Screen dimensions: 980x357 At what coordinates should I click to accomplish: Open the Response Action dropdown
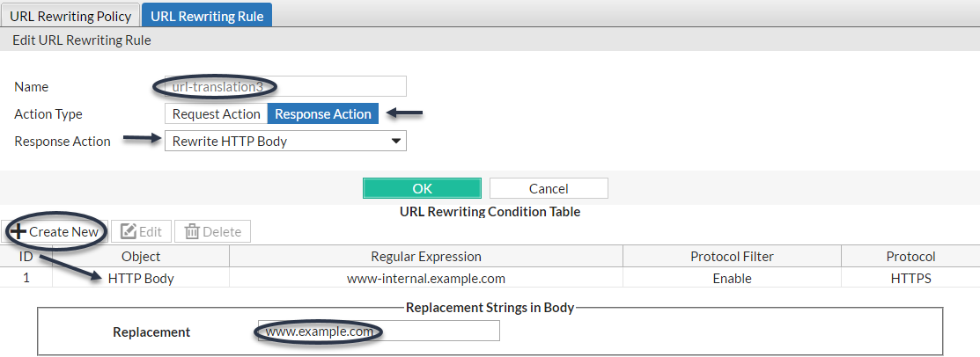click(285, 141)
